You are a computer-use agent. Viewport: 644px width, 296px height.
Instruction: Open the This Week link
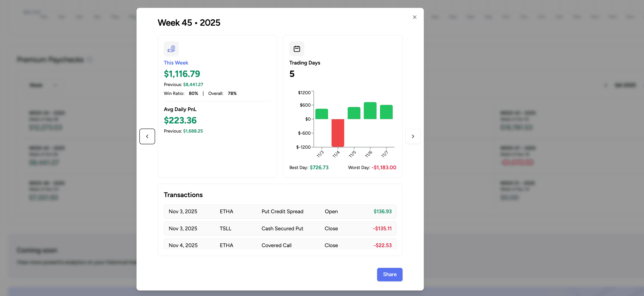click(x=176, y=63)
